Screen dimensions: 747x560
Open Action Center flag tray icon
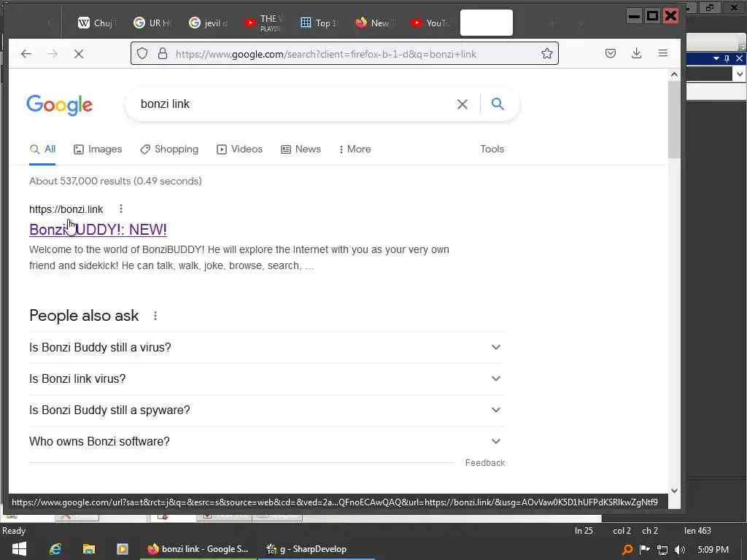(x=645, y=550)
